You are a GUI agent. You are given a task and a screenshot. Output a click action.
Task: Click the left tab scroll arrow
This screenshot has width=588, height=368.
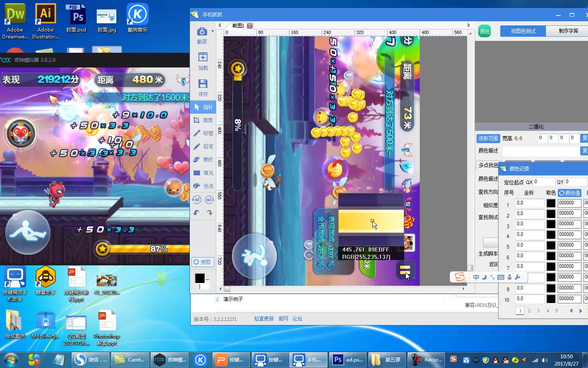(220, 25)
